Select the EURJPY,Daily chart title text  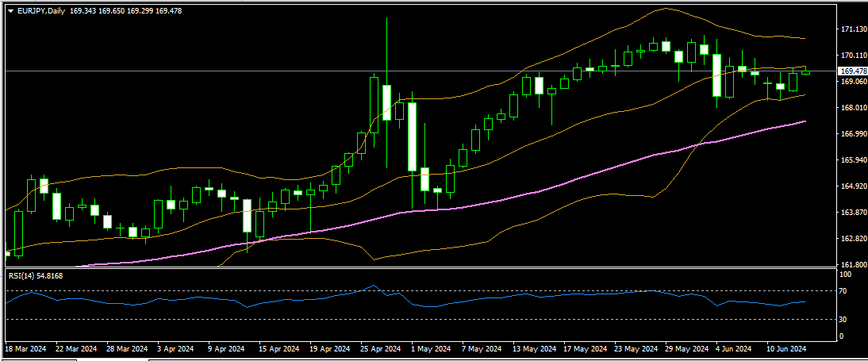[x=41, y=11]
